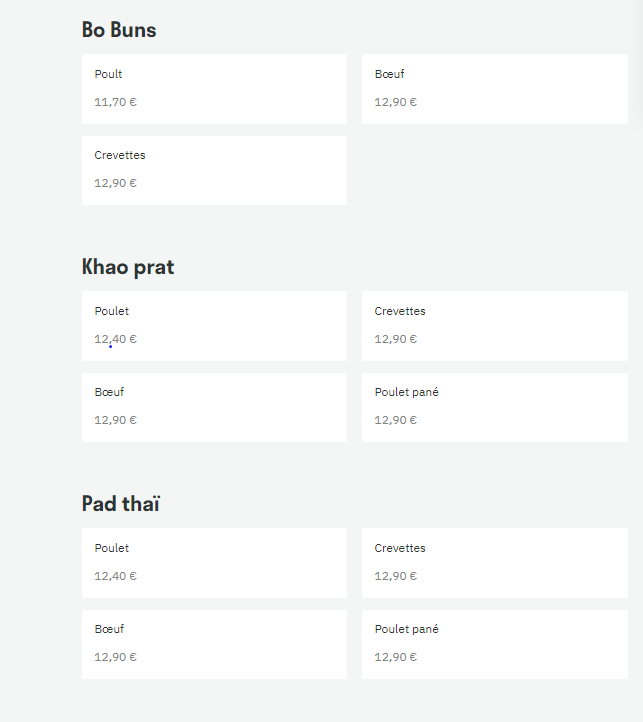Select the Poult item in Bo Buns
643x722 pixels.
coord(214,89)
